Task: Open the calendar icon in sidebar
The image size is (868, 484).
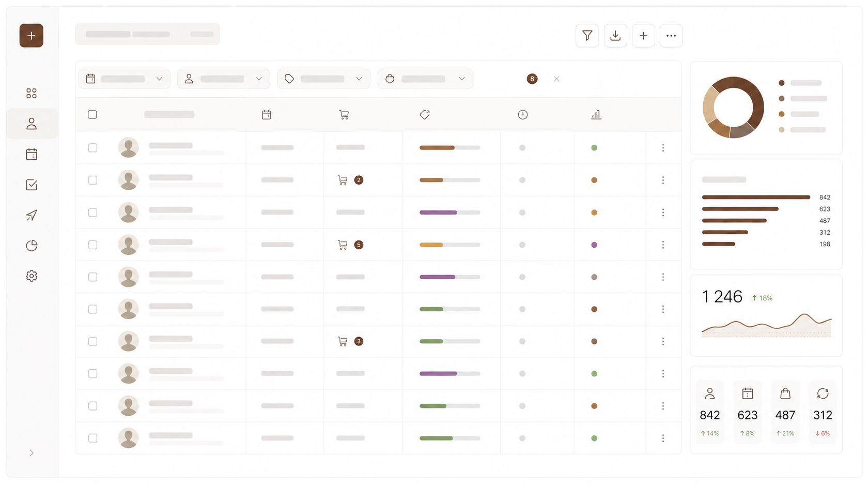Action: click(x=32, y=154)
